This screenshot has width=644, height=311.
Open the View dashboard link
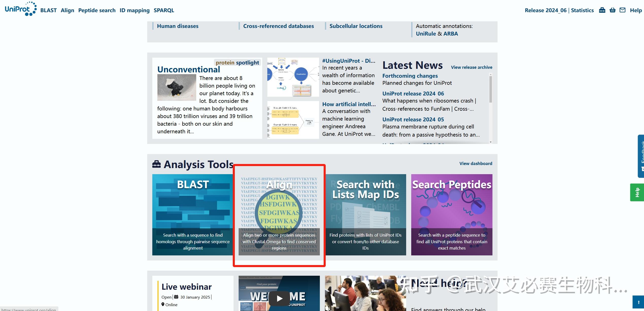pyautogui.click(x=475, y=163)
